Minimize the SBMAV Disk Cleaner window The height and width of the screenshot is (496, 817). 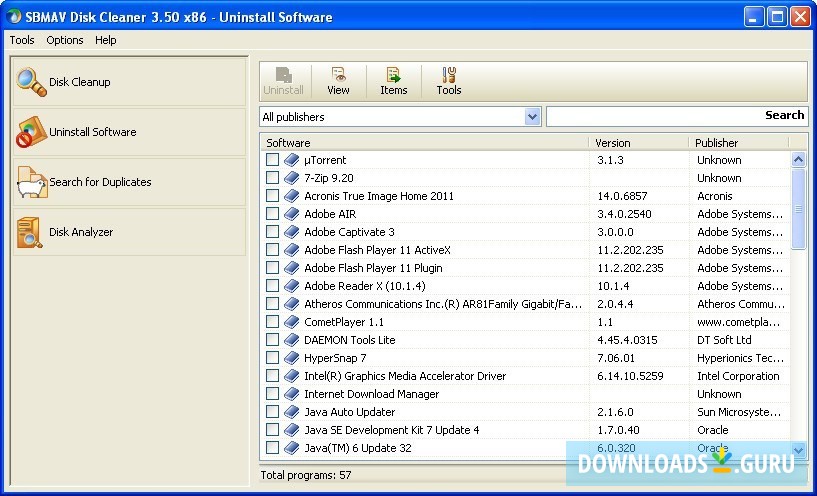click(x=753, y=17)
